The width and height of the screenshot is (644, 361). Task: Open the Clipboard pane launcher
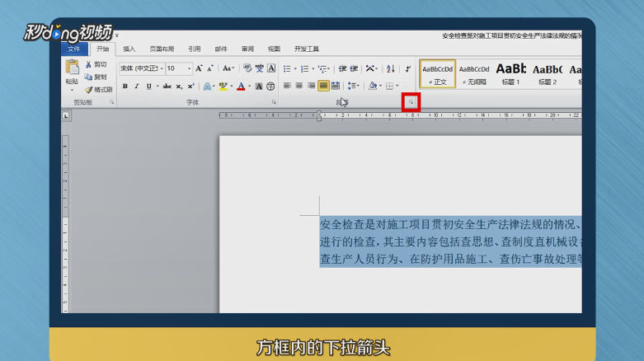(111, 102)
